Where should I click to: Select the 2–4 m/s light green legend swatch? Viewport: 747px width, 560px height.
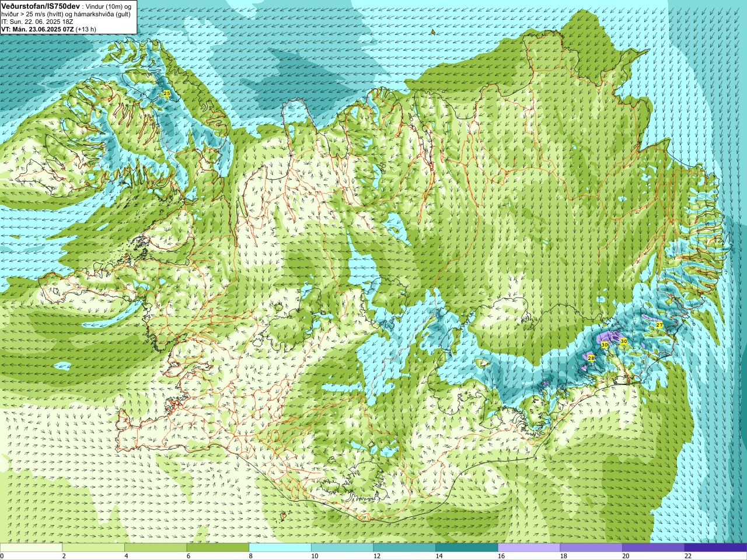(93, 547)
